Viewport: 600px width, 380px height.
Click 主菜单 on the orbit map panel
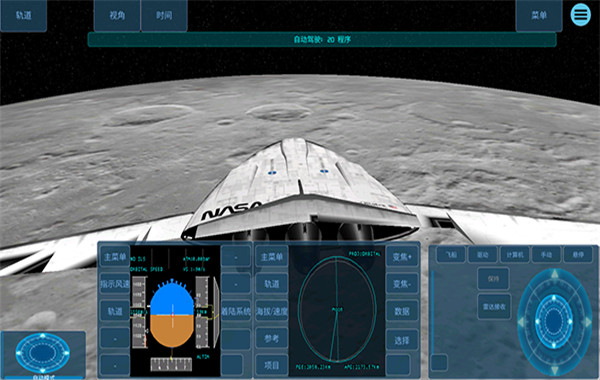272,257
